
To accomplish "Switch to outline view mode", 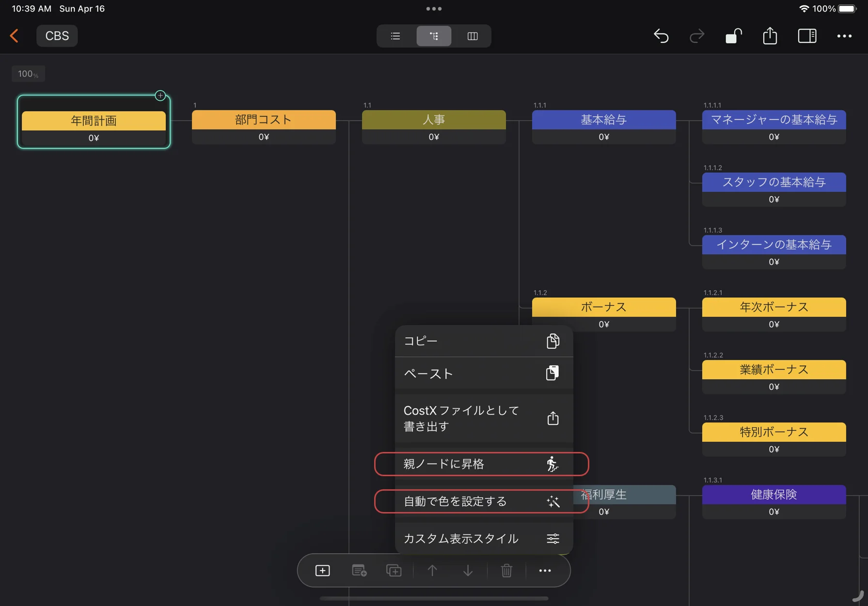I will [x=395, y=36].
